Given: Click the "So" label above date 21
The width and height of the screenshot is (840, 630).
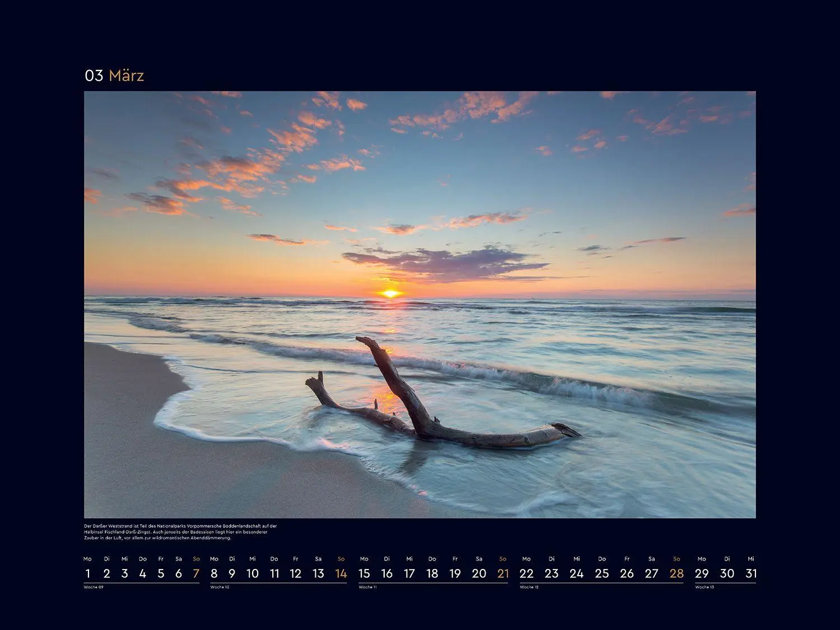Looking at the screenshot, I should (503, 559).
